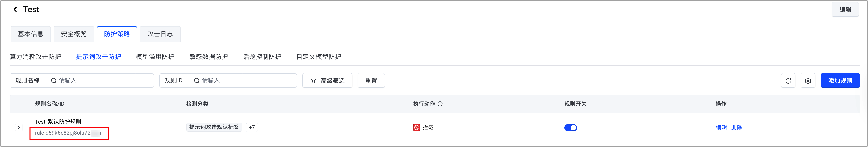The image size is (868, 147).
Task: Click the 重置 reset button
Action: (x=371, y=81)
